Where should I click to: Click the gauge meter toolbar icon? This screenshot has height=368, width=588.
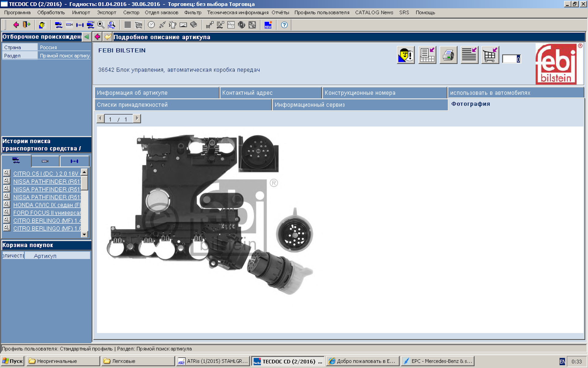click(183, 25)
